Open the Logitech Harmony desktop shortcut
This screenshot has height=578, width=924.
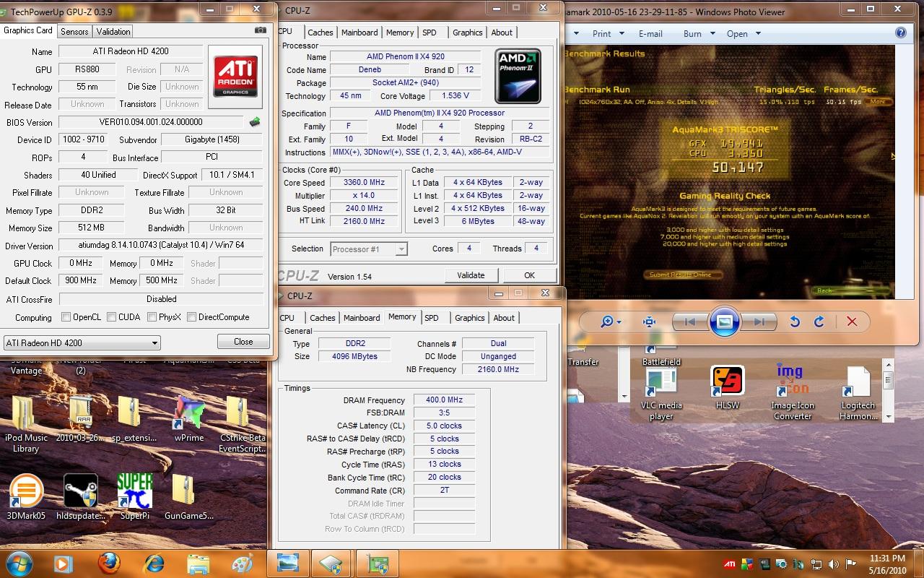[858, 394]
